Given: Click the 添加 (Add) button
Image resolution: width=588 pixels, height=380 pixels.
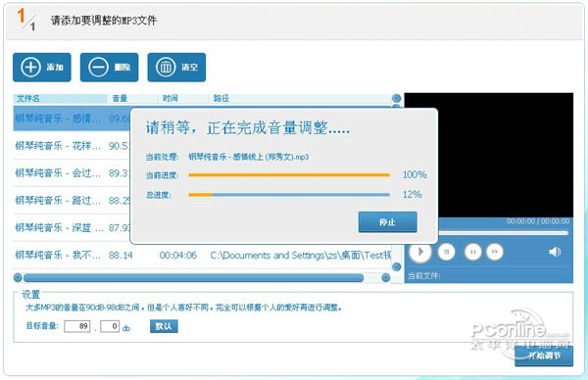Looking at the screenshot, I should coord(42,68).
